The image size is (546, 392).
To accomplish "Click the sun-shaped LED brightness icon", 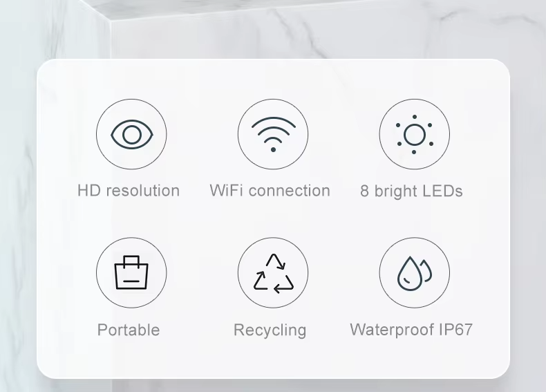I will click(415, 135).
